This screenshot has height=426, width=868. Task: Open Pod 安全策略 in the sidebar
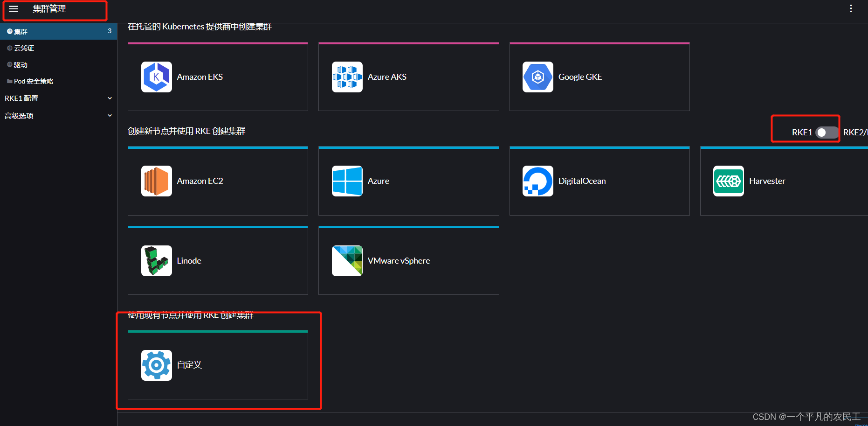[58, 81]
